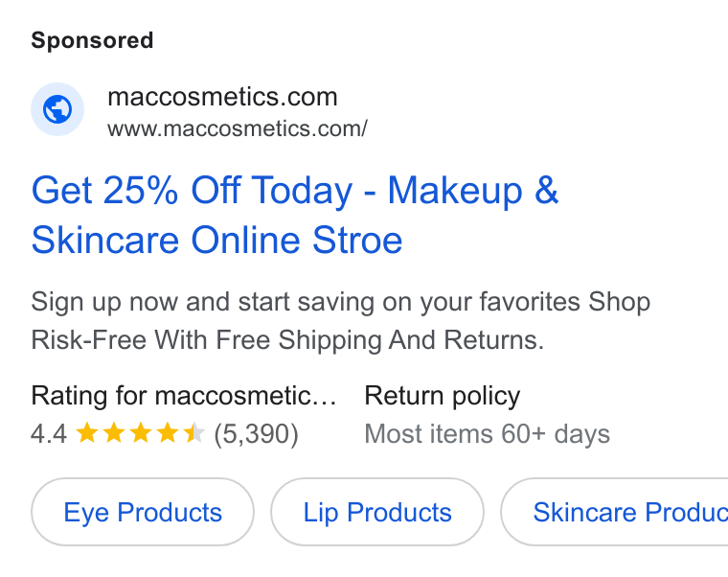The image size is (728, 577).
Task: Select the Eye Products chip
Action: tap(143, 512)
